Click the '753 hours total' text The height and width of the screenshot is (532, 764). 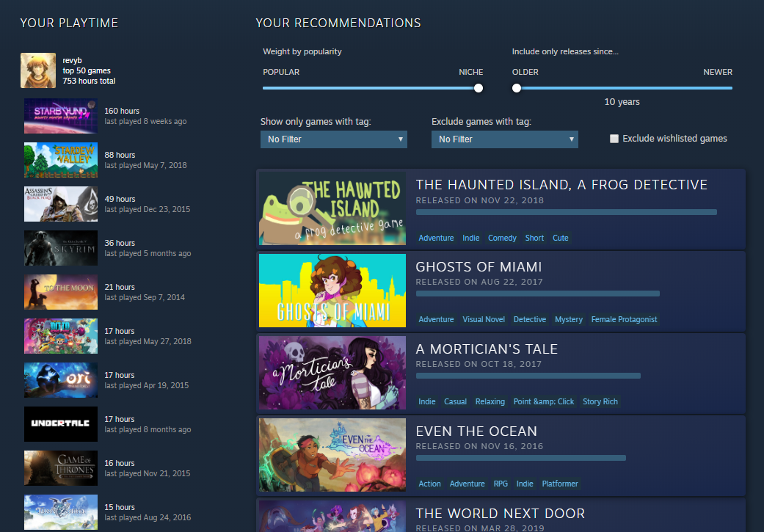tap(89, 81)
